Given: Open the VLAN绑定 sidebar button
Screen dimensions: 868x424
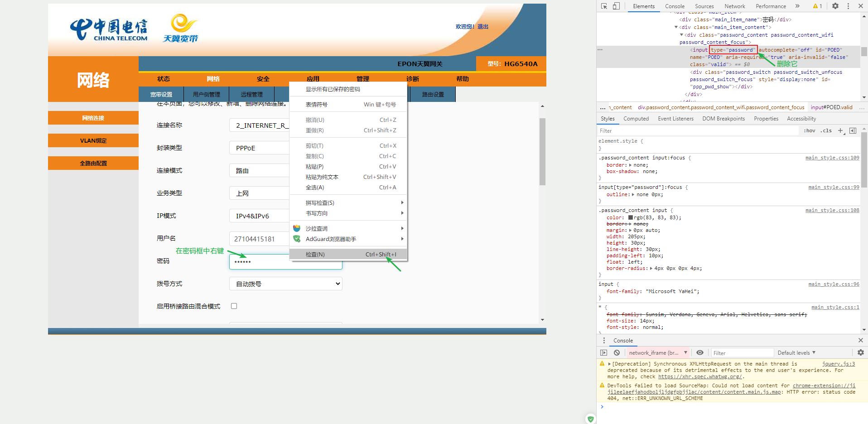Looking at the screenshot, I should pos(93,140).
